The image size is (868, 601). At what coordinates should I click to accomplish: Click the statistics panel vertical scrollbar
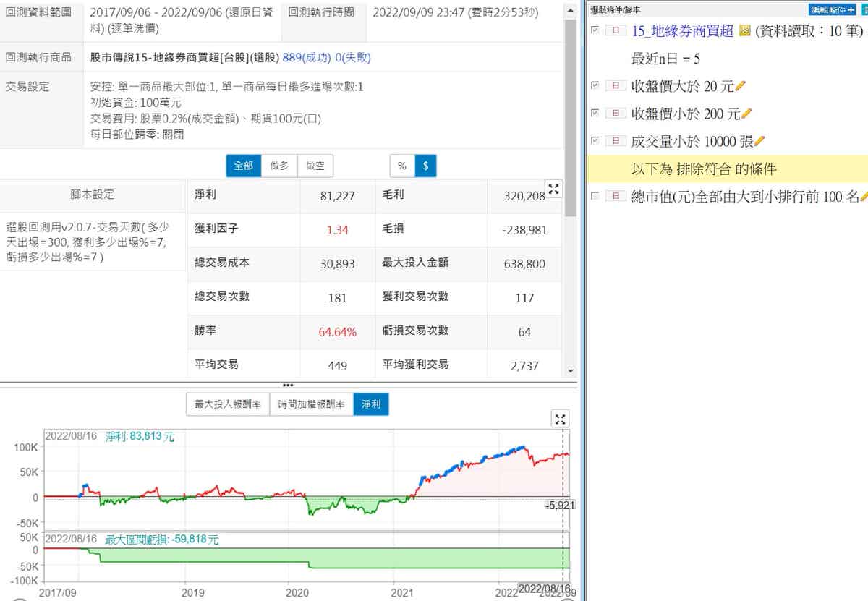coord(571,116)
